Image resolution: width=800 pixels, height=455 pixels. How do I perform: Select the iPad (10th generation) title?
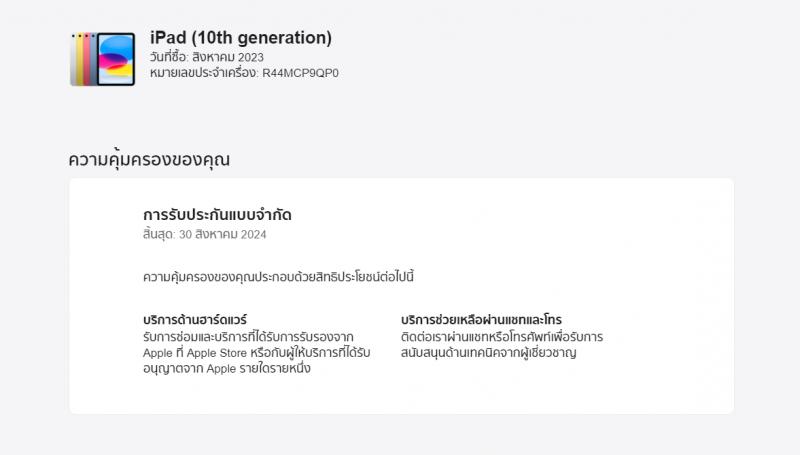tap(240, 38)
